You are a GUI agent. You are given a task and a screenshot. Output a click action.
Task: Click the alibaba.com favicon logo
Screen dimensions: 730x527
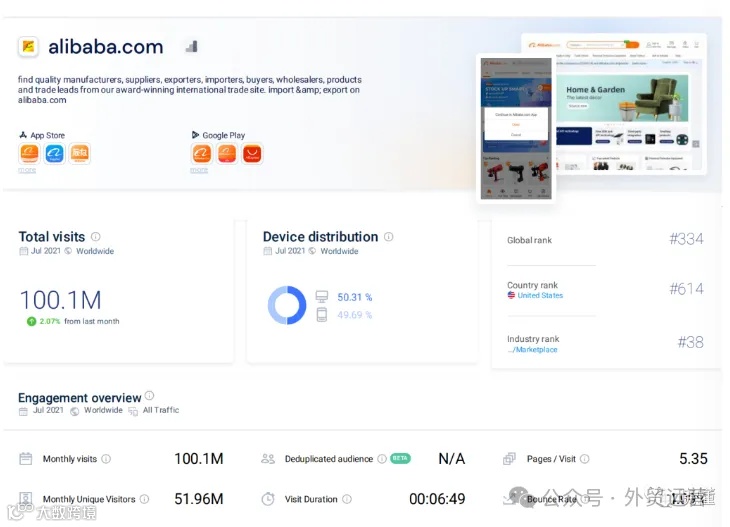pos(28,47)
